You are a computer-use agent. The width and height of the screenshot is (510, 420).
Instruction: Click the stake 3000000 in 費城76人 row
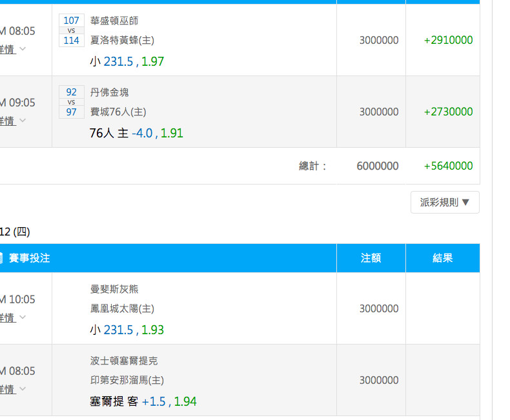(x=379, y=112)
